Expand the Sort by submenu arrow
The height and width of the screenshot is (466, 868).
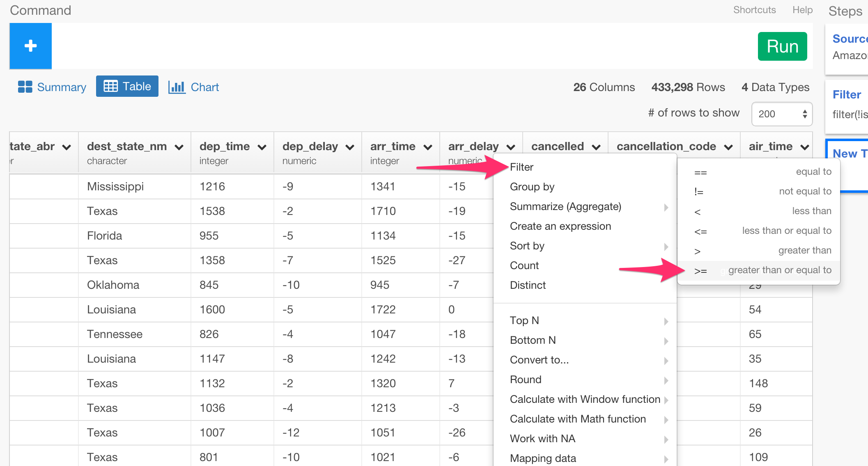click(666, 247)
